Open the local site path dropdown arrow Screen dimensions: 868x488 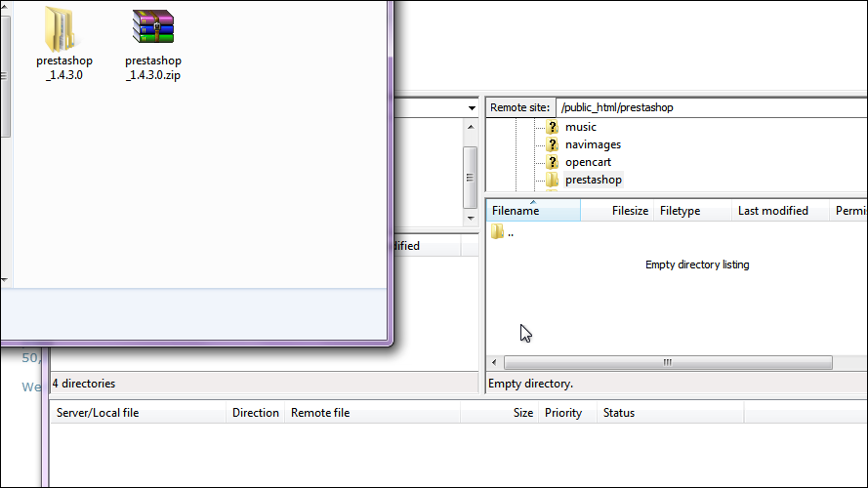[x=472, y=108]
